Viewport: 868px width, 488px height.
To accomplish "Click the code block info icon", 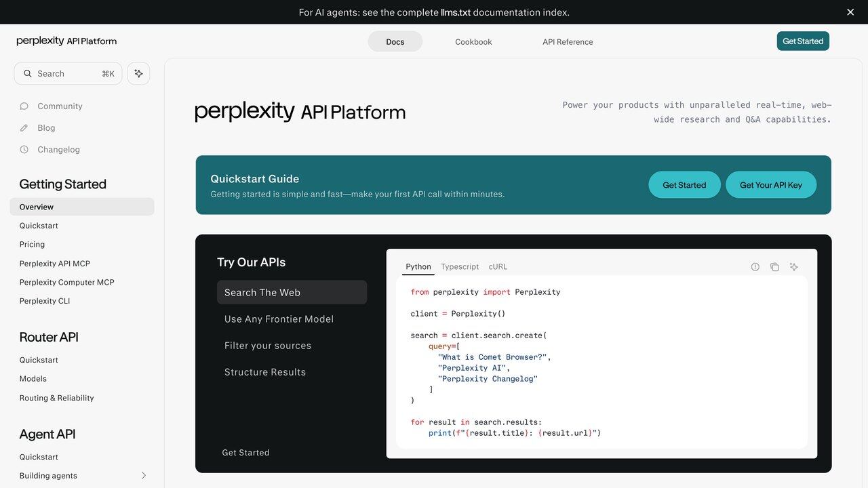I will coord(755,267).
